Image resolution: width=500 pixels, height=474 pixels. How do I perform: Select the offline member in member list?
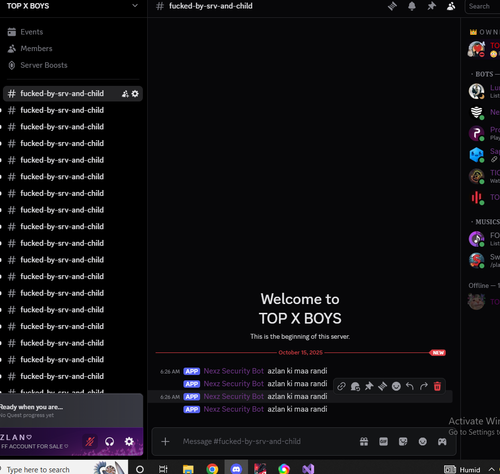(484, 302)
